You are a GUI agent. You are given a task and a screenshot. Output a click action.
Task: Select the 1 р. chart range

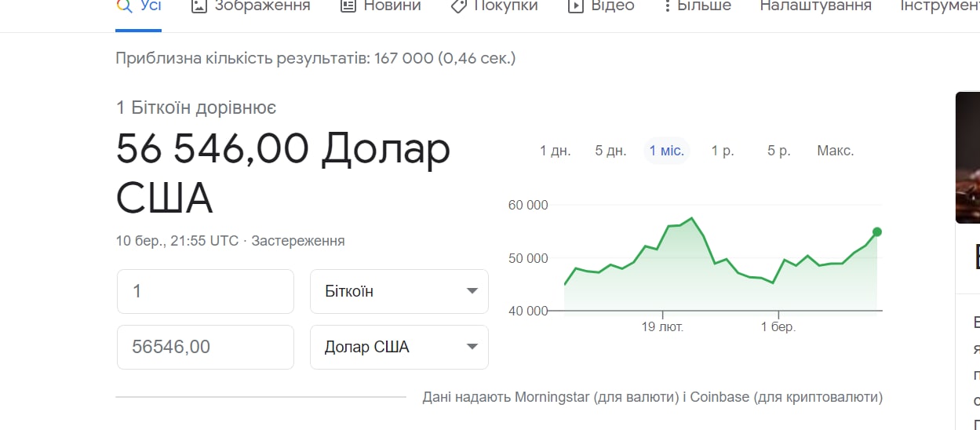tap(723, 151)
